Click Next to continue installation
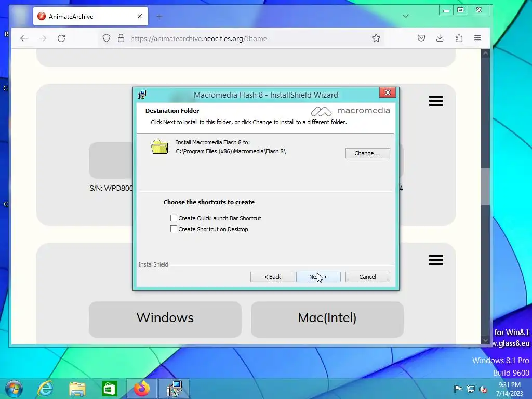 (x=318, y=277)
